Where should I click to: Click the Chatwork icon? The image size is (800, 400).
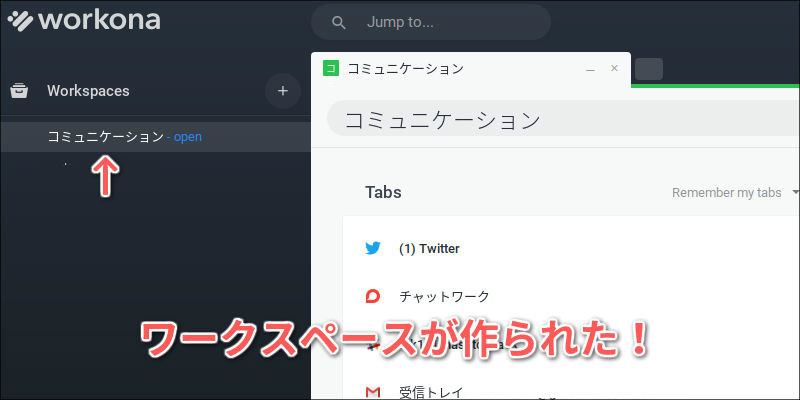pyautogui.click(x=373, y=296)
